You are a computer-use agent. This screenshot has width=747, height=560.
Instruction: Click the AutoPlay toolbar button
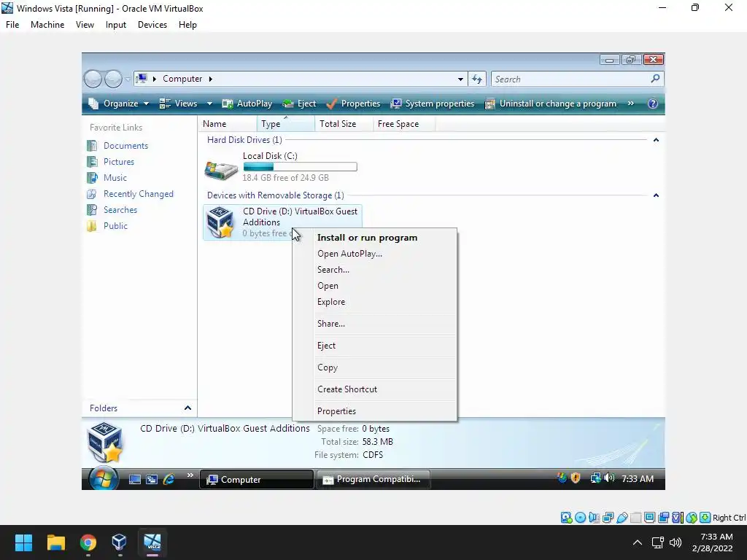tap(247, 104)
